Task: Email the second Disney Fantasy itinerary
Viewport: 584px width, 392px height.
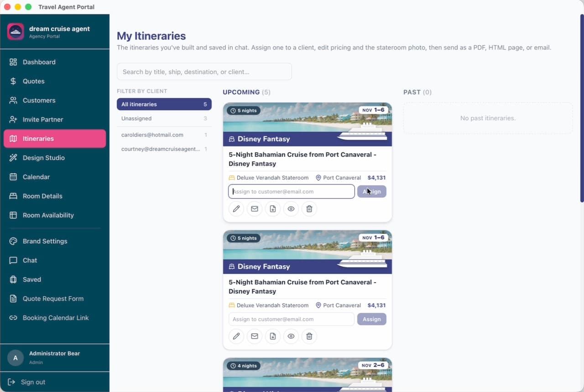Action: 255,336
